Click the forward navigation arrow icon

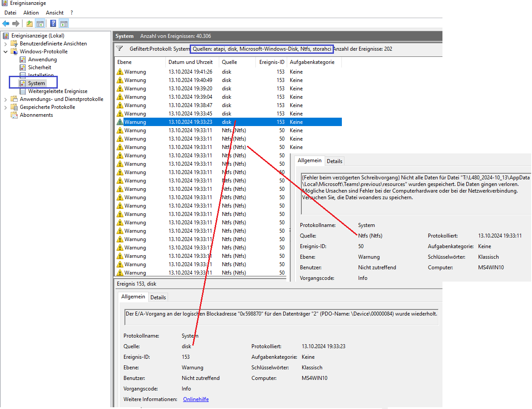tap(15, 23)
